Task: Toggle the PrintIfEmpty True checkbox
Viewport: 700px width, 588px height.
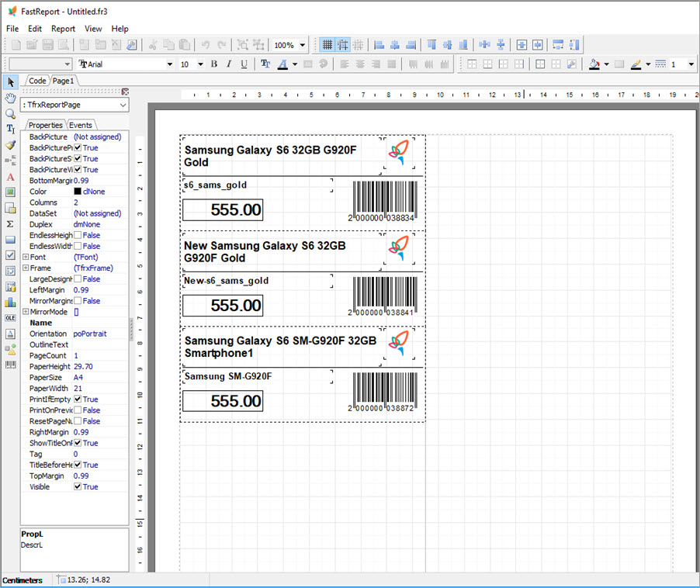Action: pos(78,399)
